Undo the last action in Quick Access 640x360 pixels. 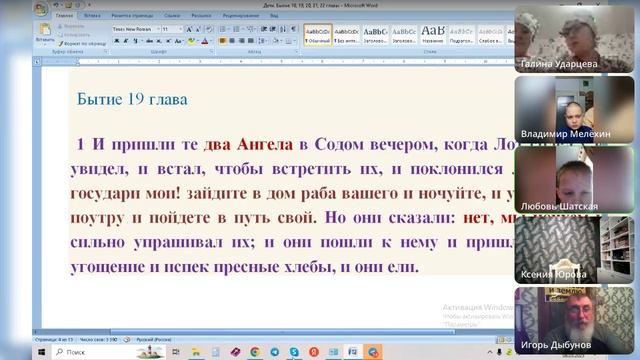click(56, 5)
